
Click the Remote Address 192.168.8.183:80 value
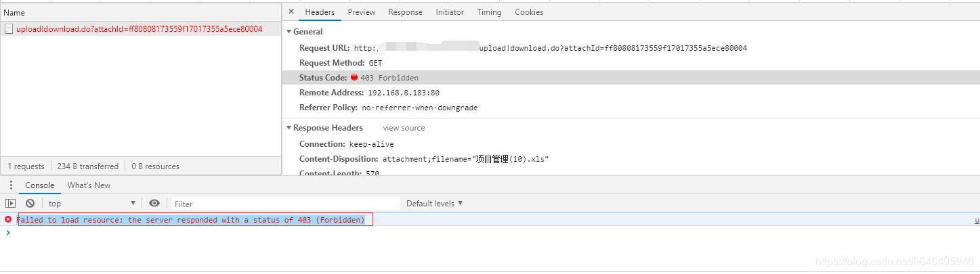[404, 93]
